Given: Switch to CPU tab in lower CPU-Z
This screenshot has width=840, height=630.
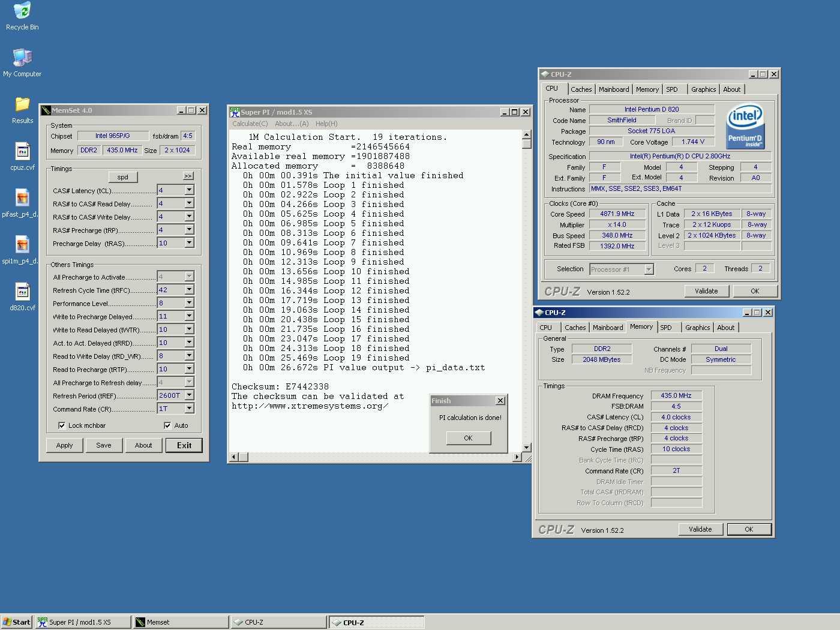Looking at the screenshot, I should (x=546, y=328).
